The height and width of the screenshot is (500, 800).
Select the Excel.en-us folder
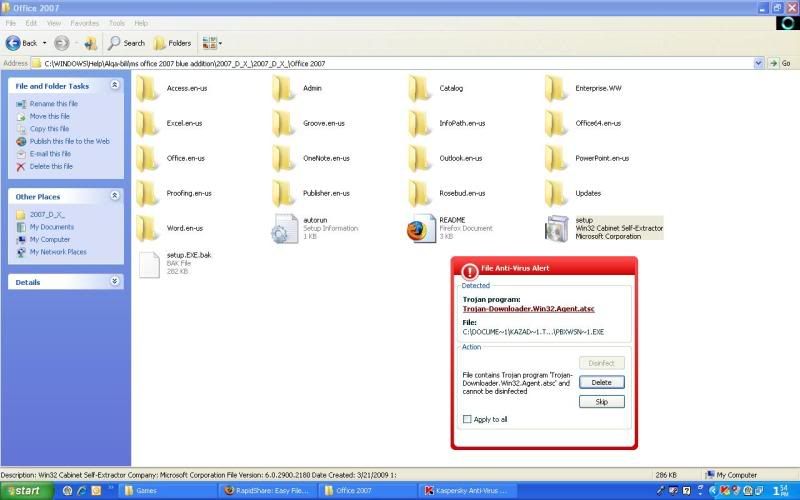pyautogui.click(x=169, y=123)
